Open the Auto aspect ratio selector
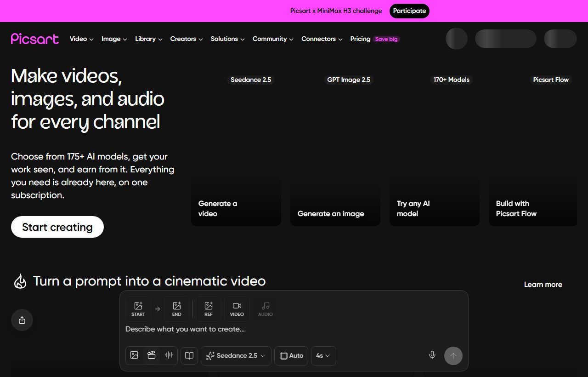Viewport: 588px width, 377px height. [x=291, y=355]
